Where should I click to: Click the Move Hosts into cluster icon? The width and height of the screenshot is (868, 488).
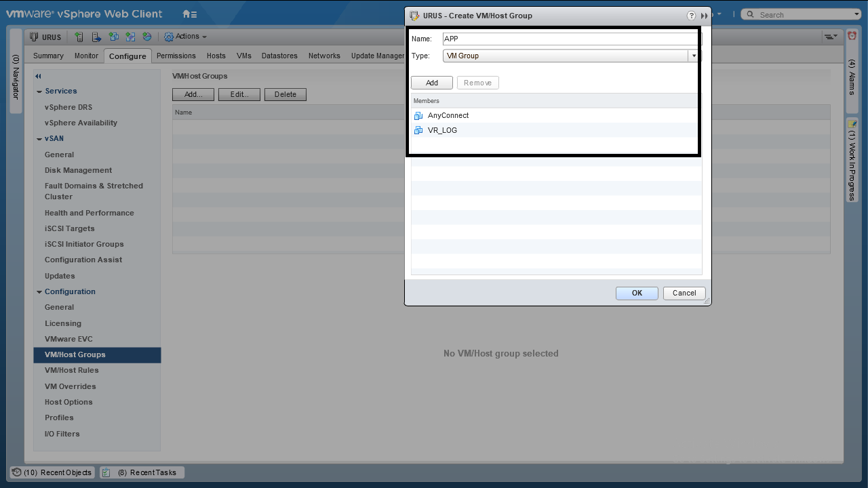point(96,37)
